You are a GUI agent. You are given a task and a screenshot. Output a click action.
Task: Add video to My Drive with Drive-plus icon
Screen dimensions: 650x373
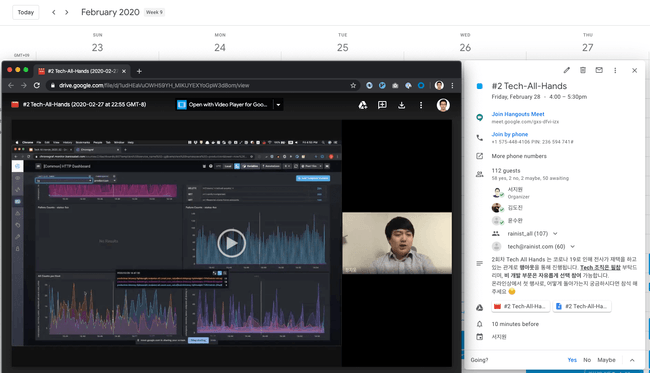pos(363,105)
